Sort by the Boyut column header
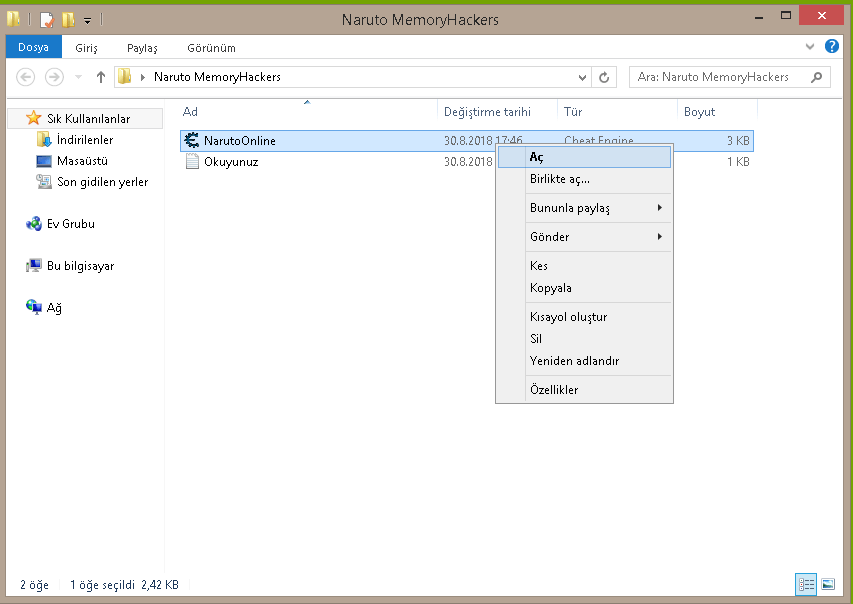853x604 pixels. tap(699, 112)
